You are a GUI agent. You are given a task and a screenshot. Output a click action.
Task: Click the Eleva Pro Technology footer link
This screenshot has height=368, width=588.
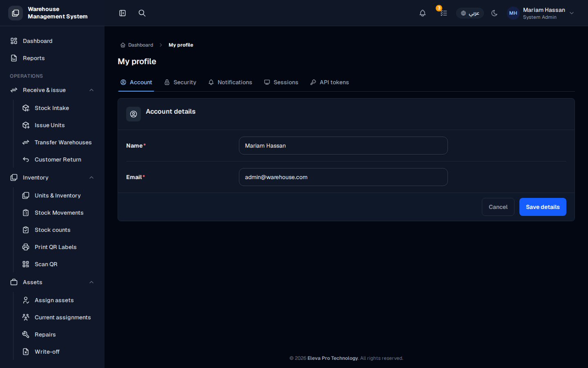333,358
